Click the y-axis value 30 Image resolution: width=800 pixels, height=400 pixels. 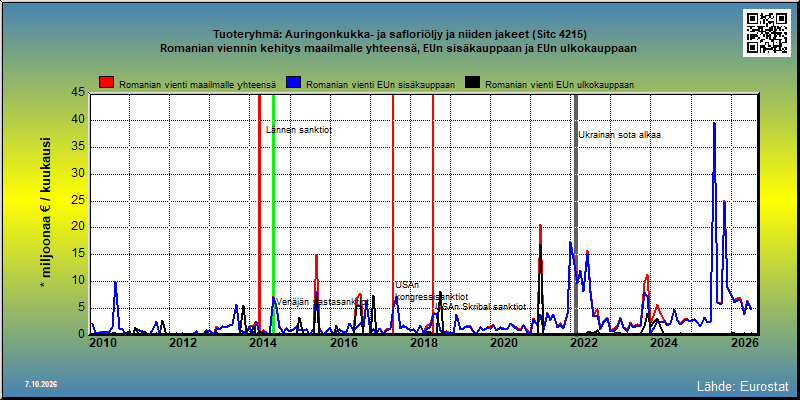[x=78, y=173]
